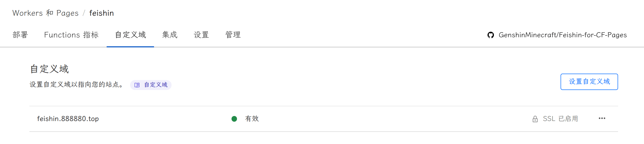
Task: Click the 设置自定义域 button
Action: 589,82
